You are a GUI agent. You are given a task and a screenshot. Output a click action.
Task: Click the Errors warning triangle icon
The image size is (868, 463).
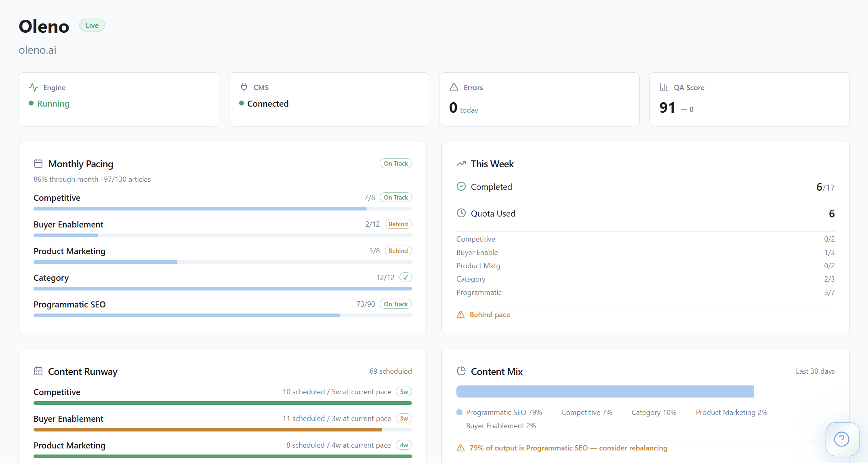454,87
